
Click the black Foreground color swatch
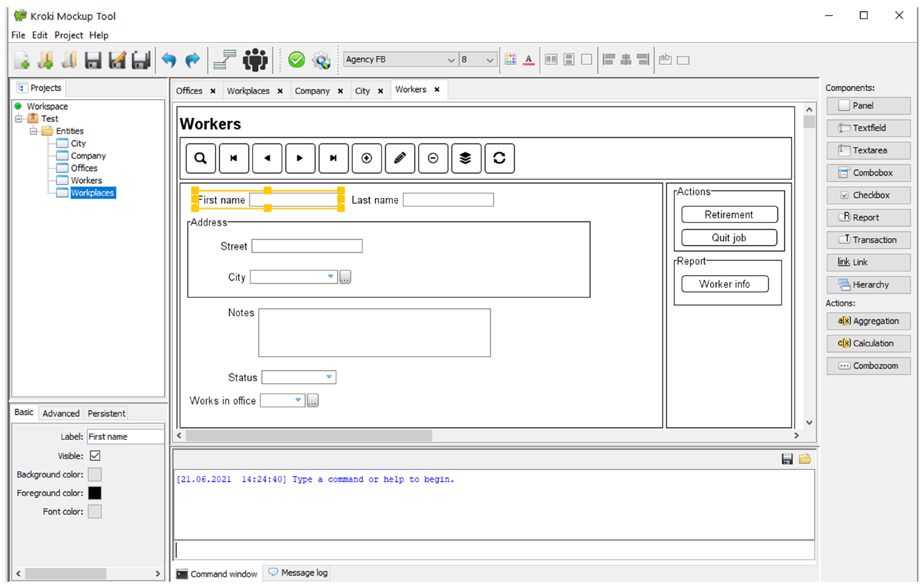[95, 493]
